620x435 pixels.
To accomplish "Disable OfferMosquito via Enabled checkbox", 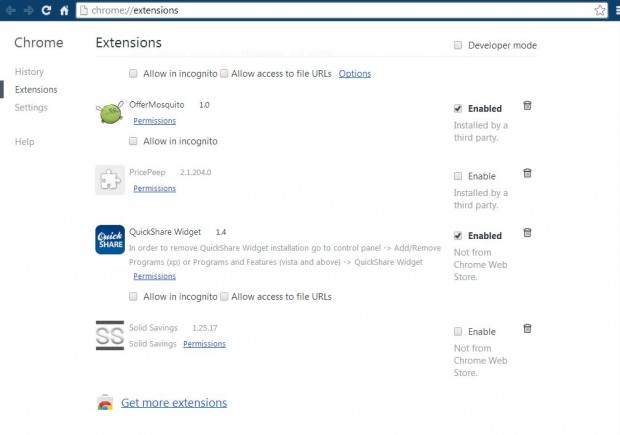I will [458, 108].
